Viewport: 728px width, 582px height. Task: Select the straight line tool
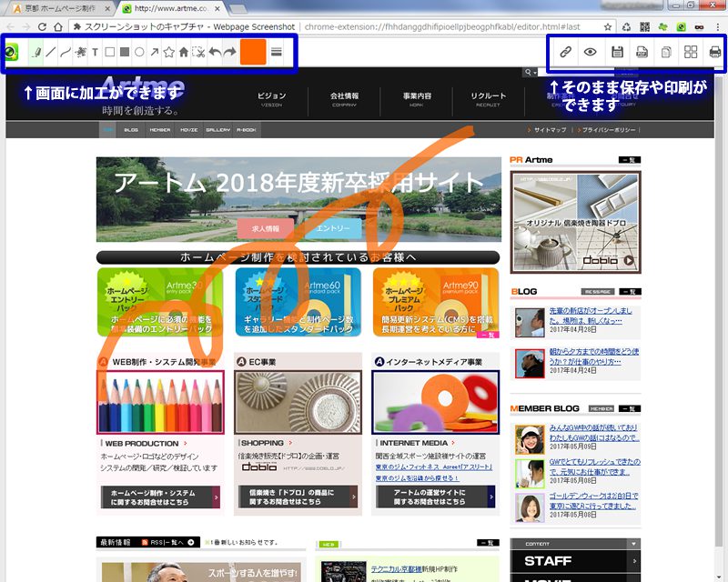pyautogui.click(x=51, y=52)
